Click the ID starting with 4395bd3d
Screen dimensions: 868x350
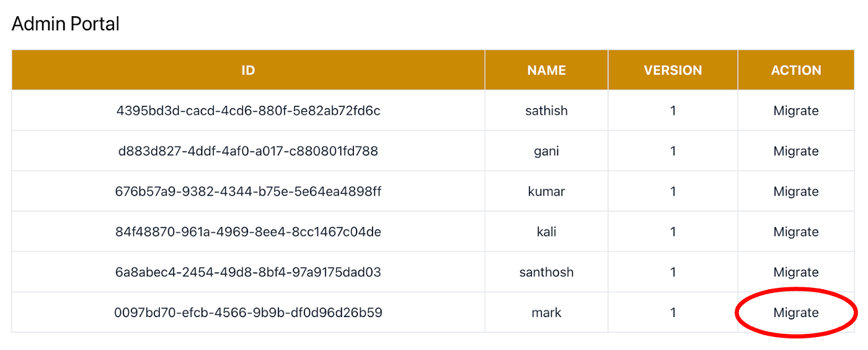tap(248, 111)
